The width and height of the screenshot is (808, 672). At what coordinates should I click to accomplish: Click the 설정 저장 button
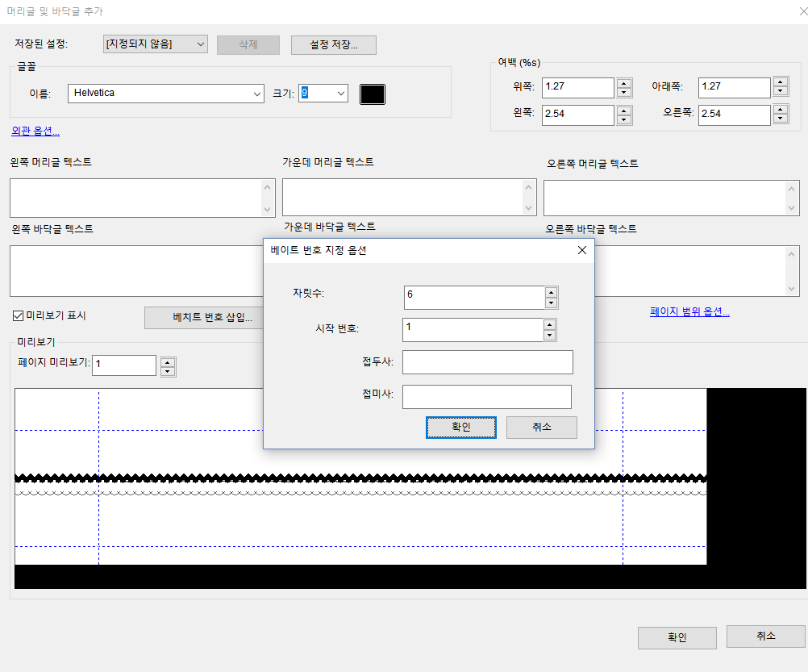click(x=333, y=44)
